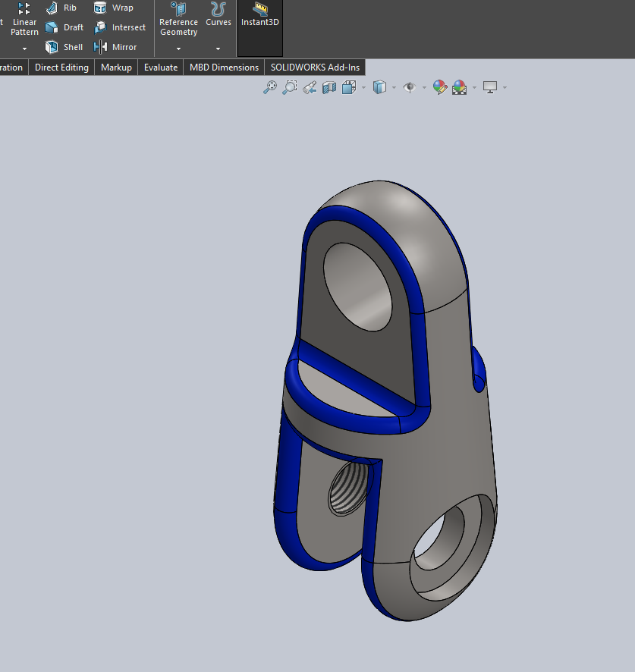
Task: Select the Curves tool
Action: coord(218,17)
